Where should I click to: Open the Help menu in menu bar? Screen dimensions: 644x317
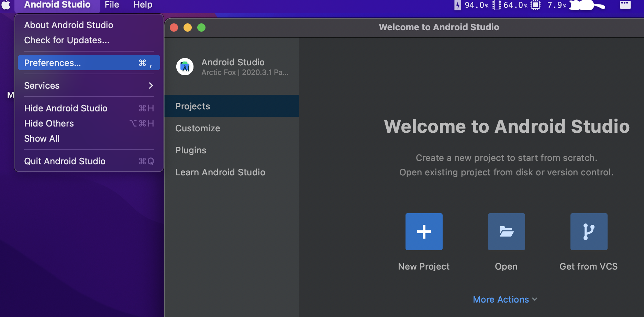pyautogui.click(x=143, y=5)
